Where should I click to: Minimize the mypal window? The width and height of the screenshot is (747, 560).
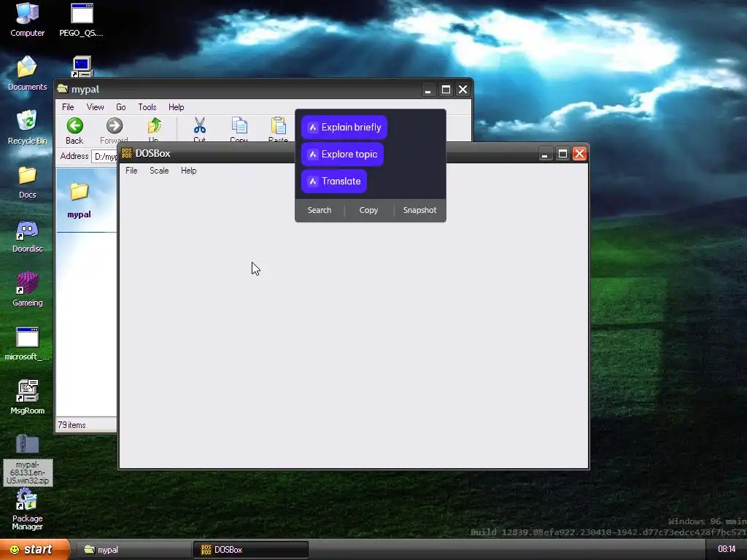428,90
